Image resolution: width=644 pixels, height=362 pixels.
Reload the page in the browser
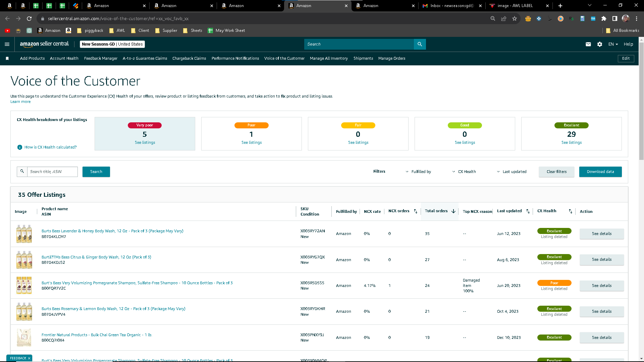29,19
